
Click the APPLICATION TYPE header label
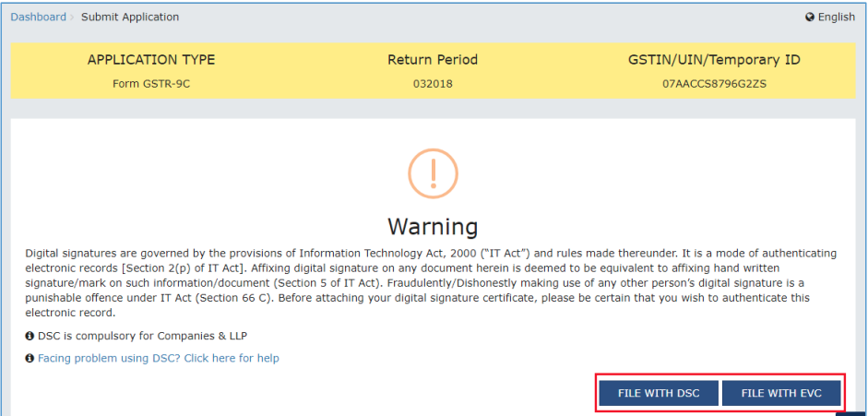pyautogui.click(x=151, y=60)
